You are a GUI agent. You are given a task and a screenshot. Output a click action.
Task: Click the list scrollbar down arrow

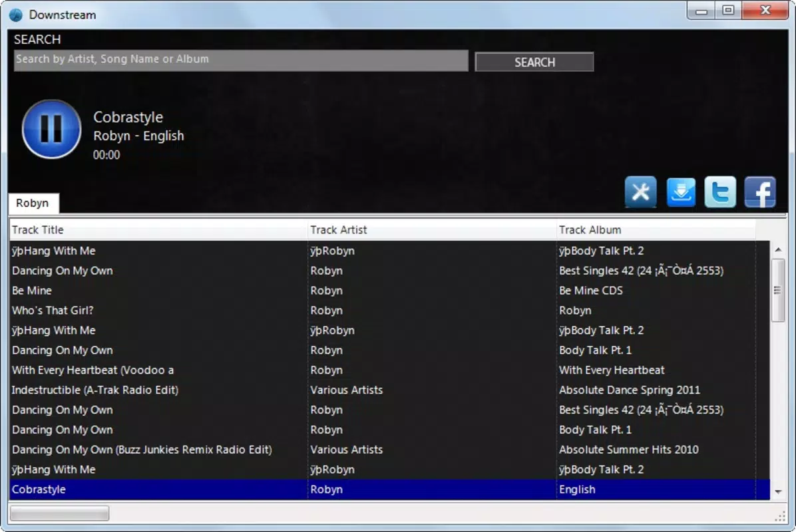[x=778, y=491]
